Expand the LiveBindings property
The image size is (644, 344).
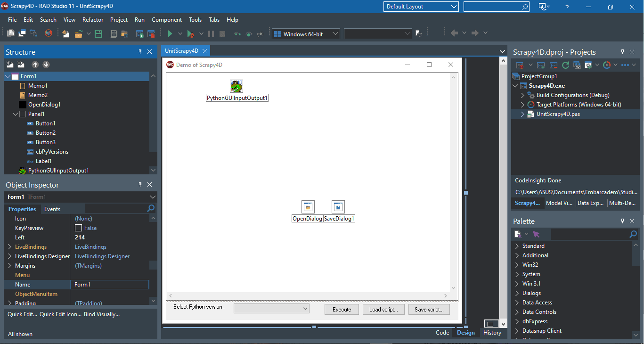pyautogui.click(x=10, y=247)
